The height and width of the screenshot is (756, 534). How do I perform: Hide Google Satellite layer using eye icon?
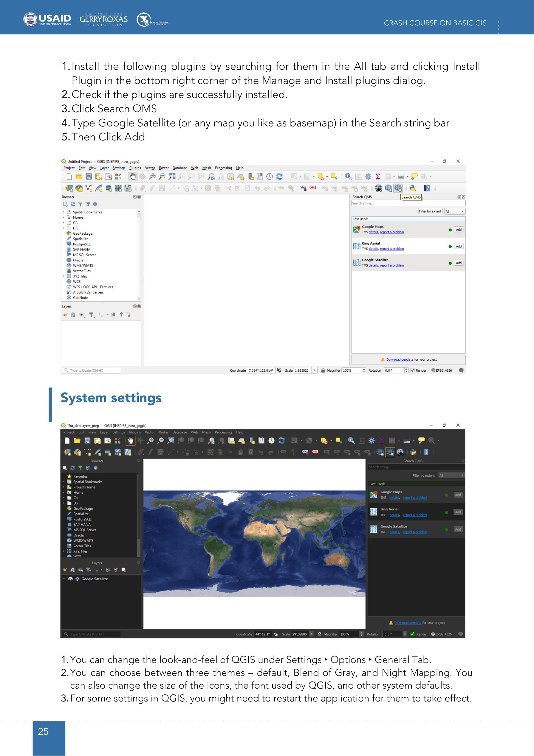pos(70,579)
